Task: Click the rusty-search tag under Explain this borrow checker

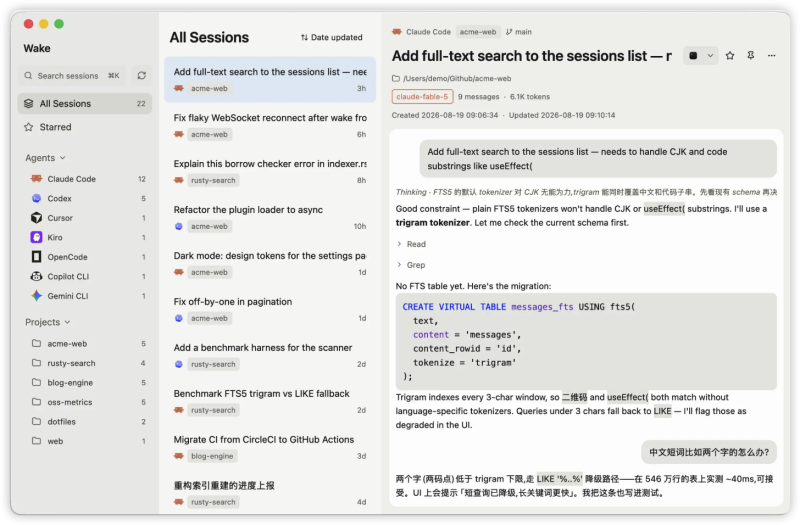Action: tap(213, 180)
